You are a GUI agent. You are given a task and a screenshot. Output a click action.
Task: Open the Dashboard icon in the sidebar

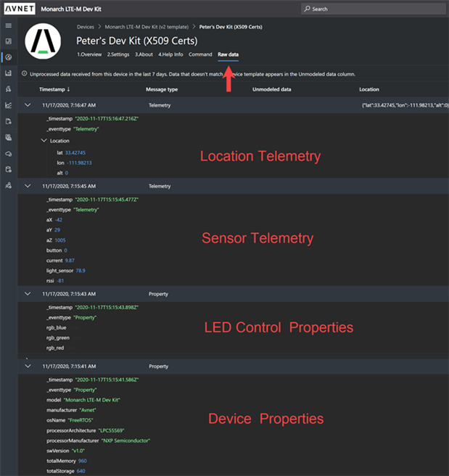coord(8,41)
